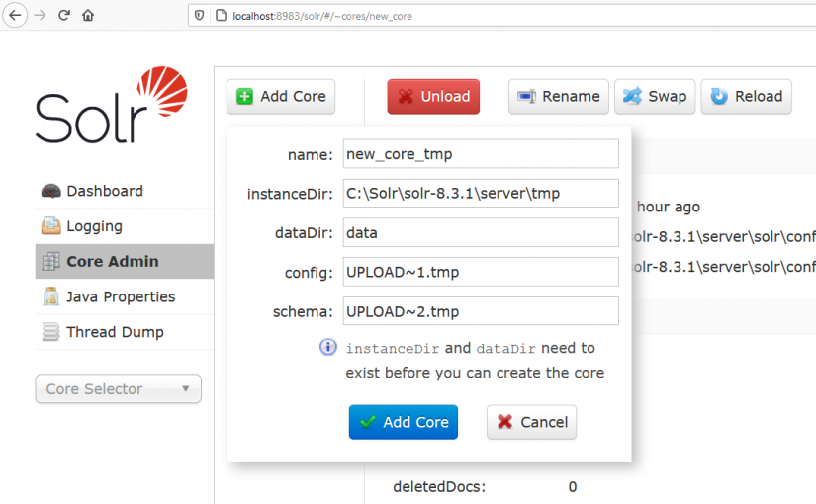816x504 pixels.
Task: Click the 'hour ago' text
Action: 669,207
